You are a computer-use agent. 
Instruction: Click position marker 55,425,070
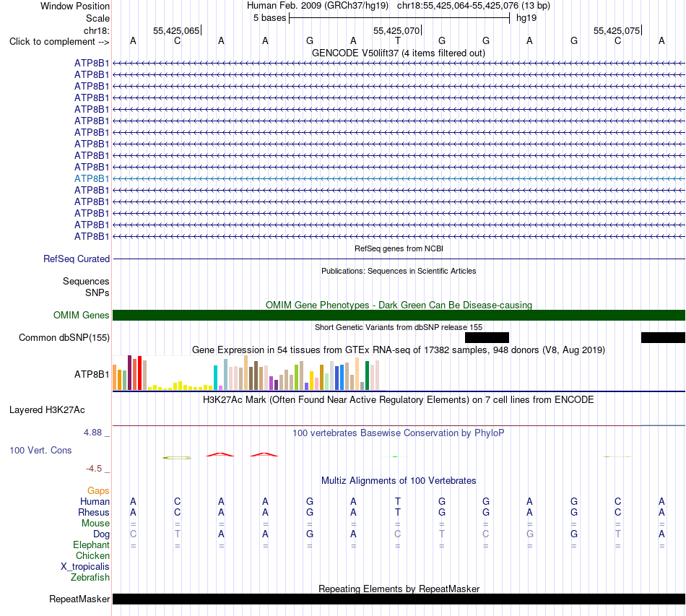(396, 30)
